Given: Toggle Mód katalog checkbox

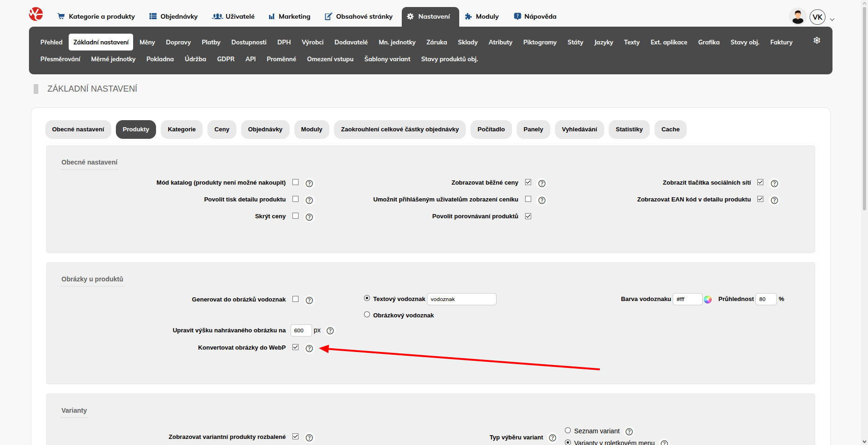Looking at the screenshot, I should click(x=295, y=182).
